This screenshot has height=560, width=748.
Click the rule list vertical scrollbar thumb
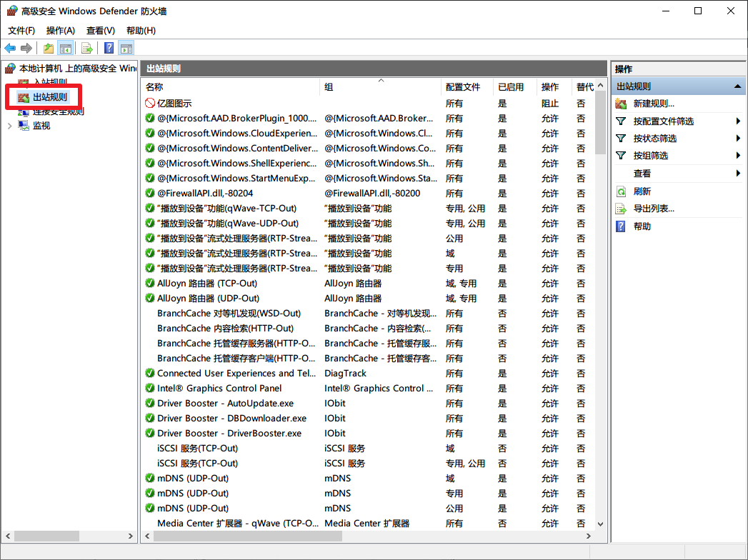tap(600, 123)
